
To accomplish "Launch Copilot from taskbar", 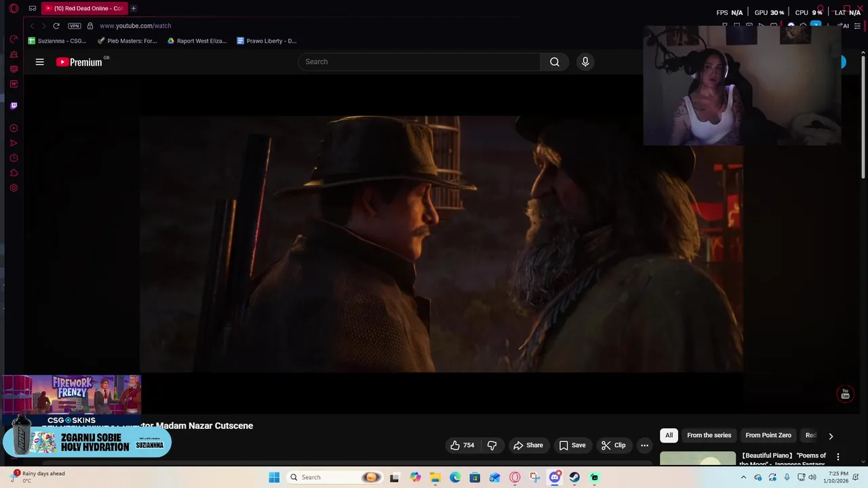I will [x=415, y=477].
